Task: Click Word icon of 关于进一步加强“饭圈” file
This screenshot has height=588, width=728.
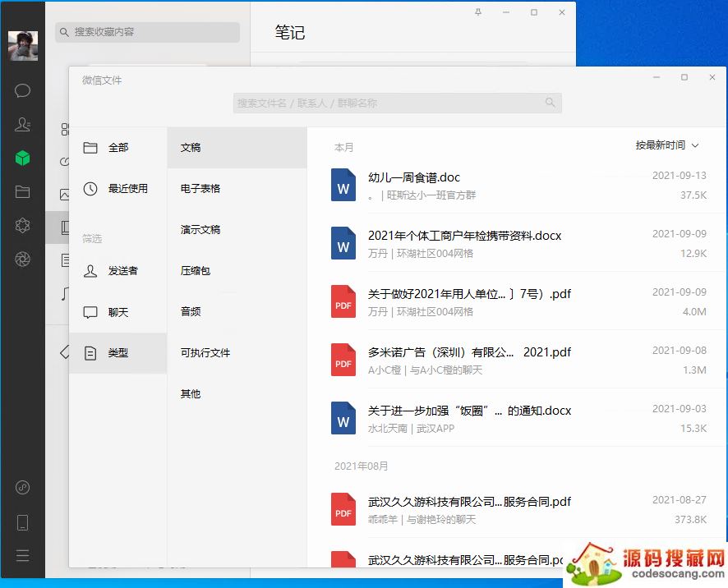Action: click(343, 418)
